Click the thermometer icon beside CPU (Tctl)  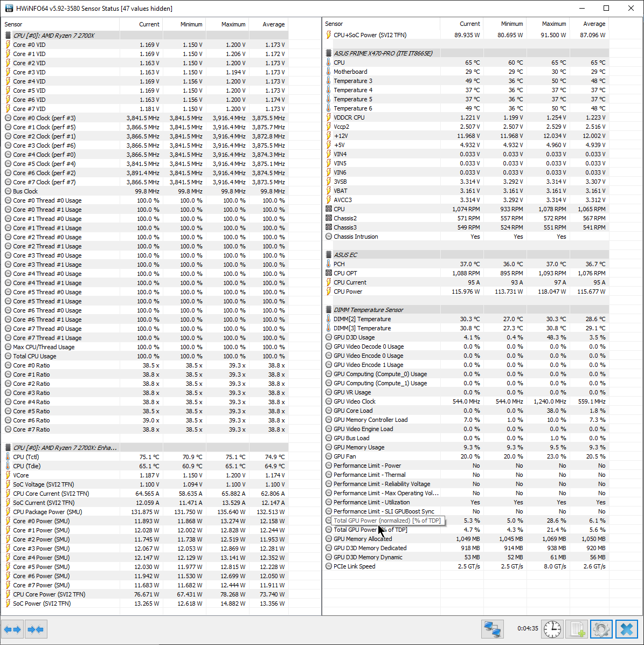(8, 457)
